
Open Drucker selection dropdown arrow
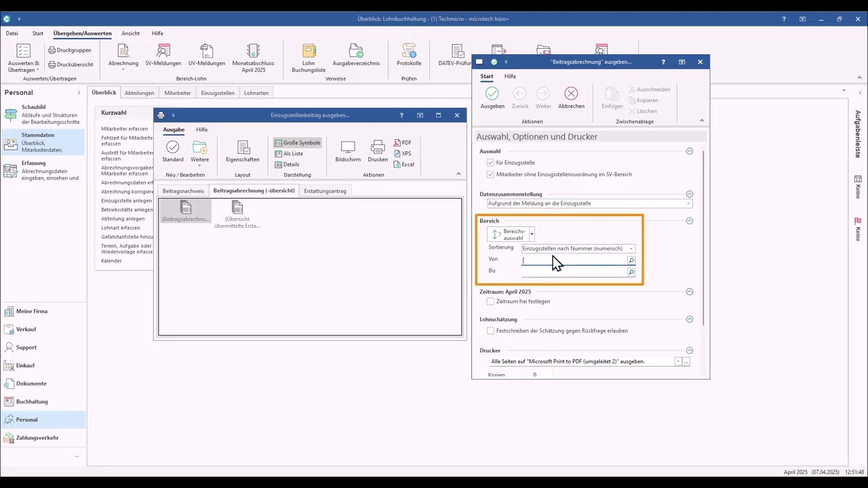click(x=677, y=362)
